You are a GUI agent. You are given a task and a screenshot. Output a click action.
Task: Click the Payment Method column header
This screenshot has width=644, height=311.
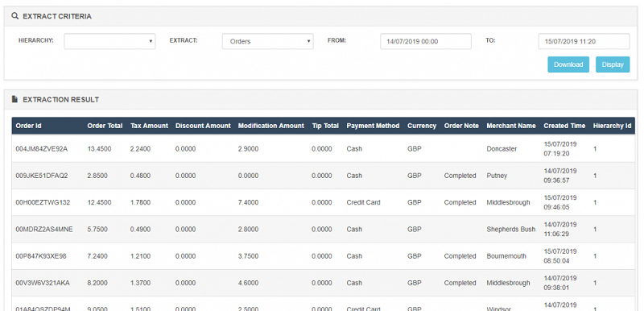coord(373,126)
